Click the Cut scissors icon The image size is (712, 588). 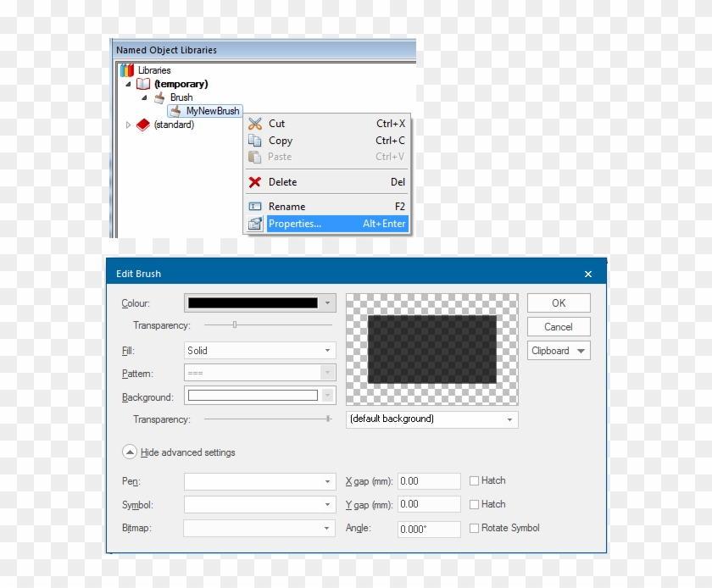pyautogui.click(x=254, y=124)
